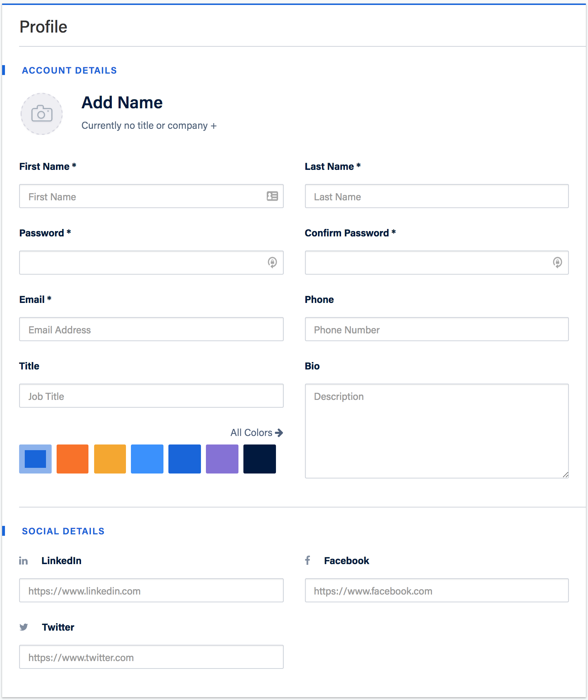This screenshot has width=588, height=700.
Task: Click into the Bio description textarea
Action: 437,431
